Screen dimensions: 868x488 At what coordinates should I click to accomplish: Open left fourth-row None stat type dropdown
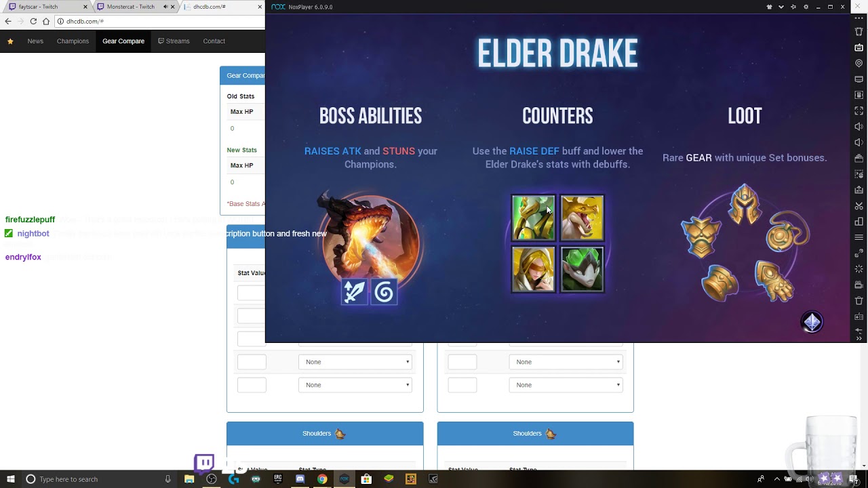coord(355,362)
